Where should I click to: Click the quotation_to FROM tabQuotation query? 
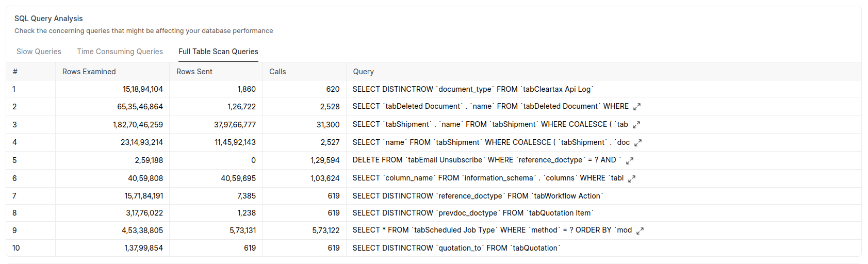pyautogui.click(x=456, y=248)
